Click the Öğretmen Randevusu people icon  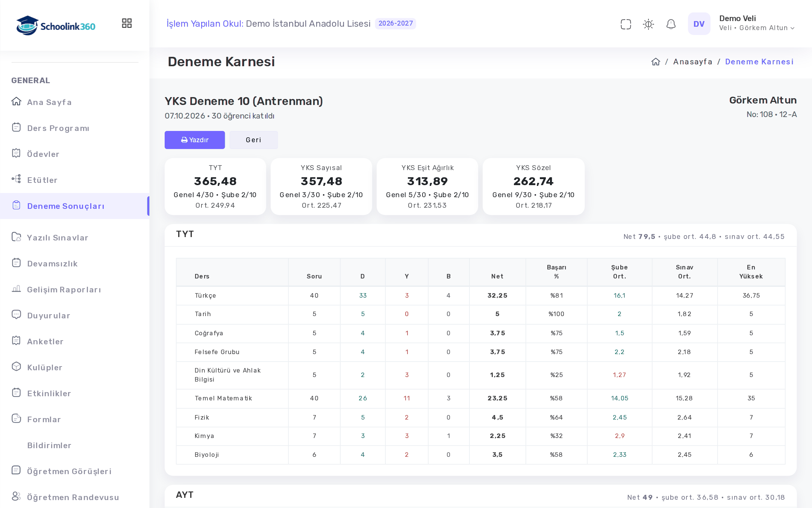pyautogui.click(x=16, y=496)
